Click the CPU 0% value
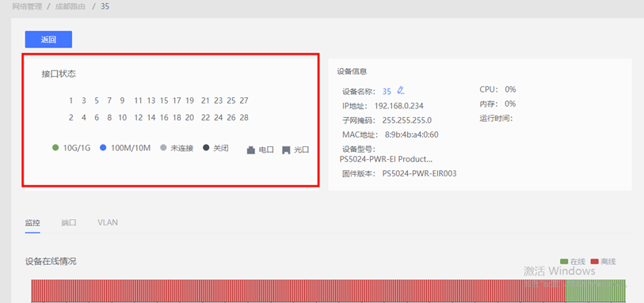The image size is (644, 303). click(x=510, y=89)
